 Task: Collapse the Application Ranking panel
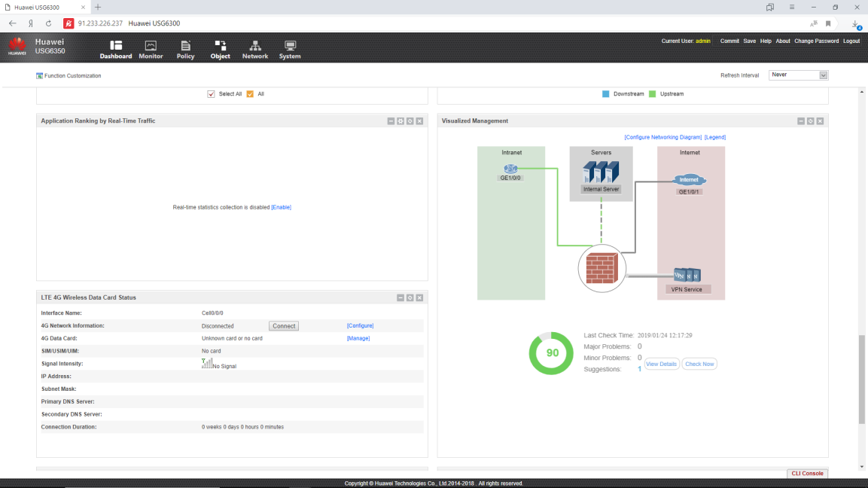coord(391,120)
